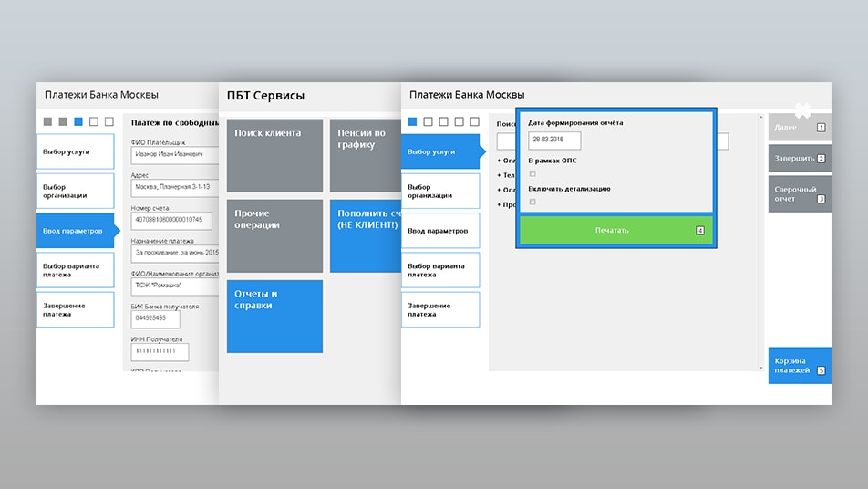Open the 'Корзина платежей' button

pos(800,366)
